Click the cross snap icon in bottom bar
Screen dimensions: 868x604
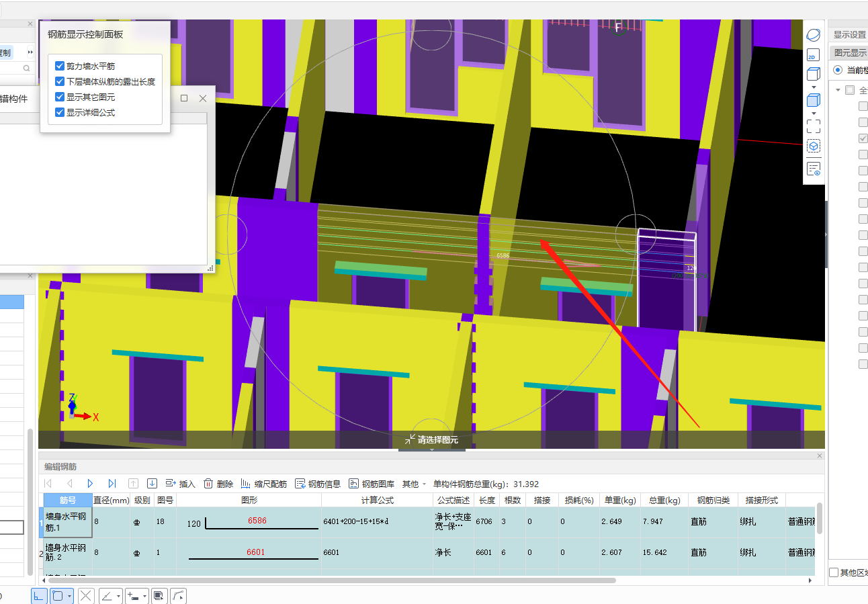(x=86, y=595)
